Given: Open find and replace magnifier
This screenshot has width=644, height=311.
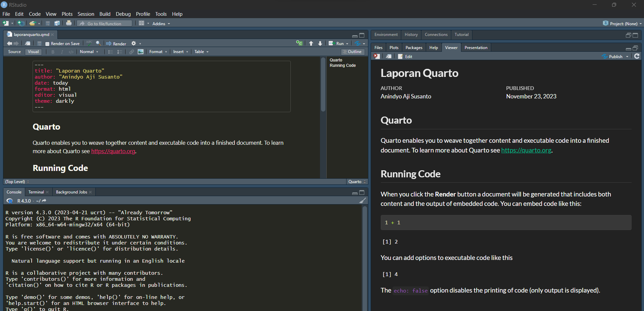Looking at the screenshot, I should click(98, 43).
